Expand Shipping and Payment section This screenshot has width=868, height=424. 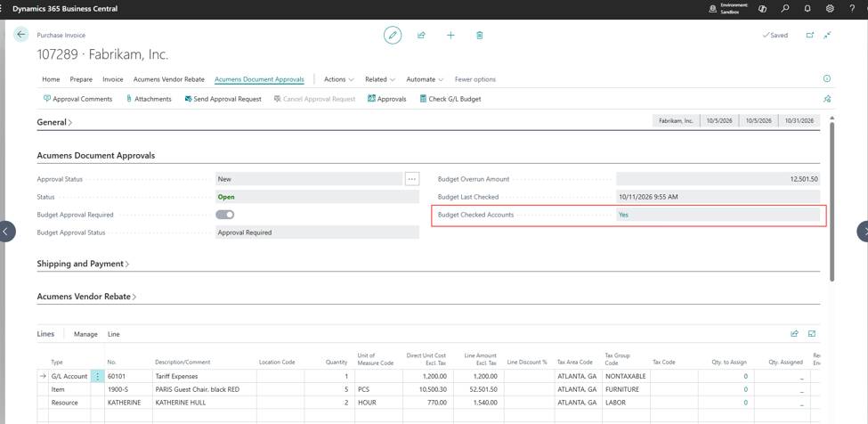[83, 264]
